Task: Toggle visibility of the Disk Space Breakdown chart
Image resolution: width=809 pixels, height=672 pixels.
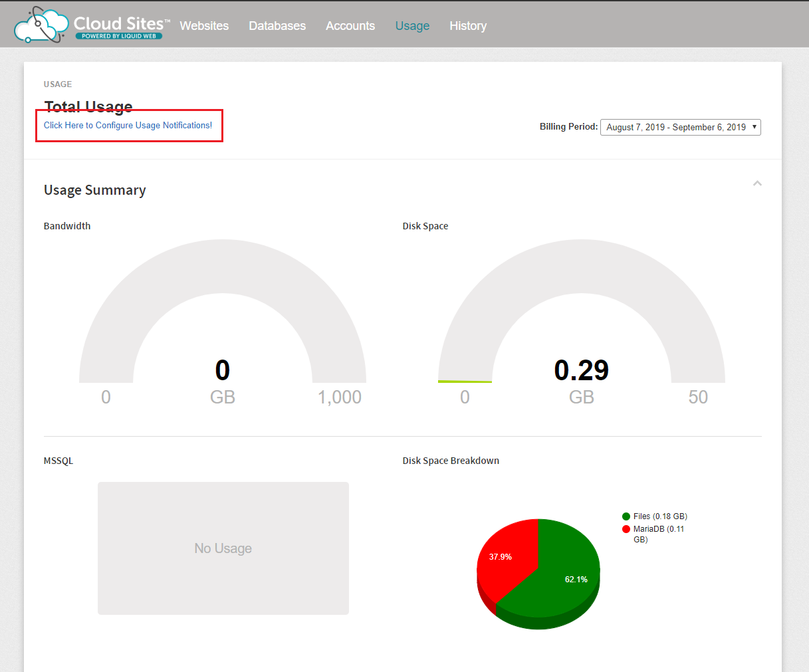Action: click(x=451, y=461)
